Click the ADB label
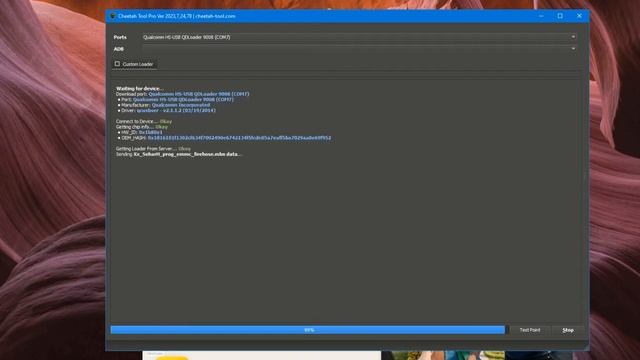The height and width of the screenshot is (360, 640). (118, 49)
